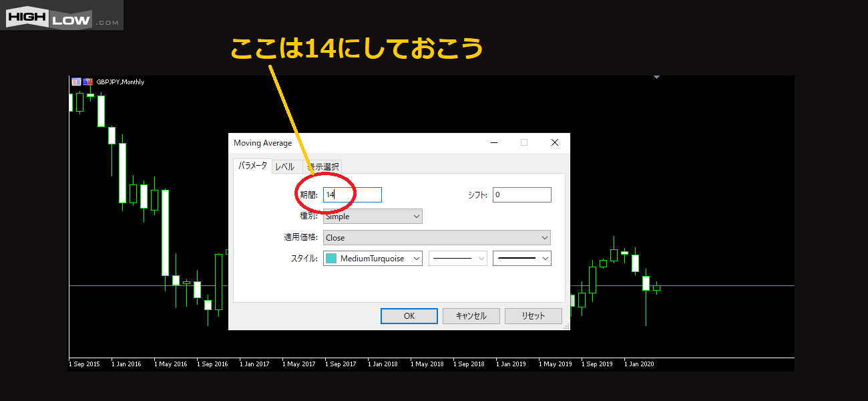This screenshot has height=401, width=868.
Task: Expand the 種別 Simple dropdown
Action: point(373,217)
